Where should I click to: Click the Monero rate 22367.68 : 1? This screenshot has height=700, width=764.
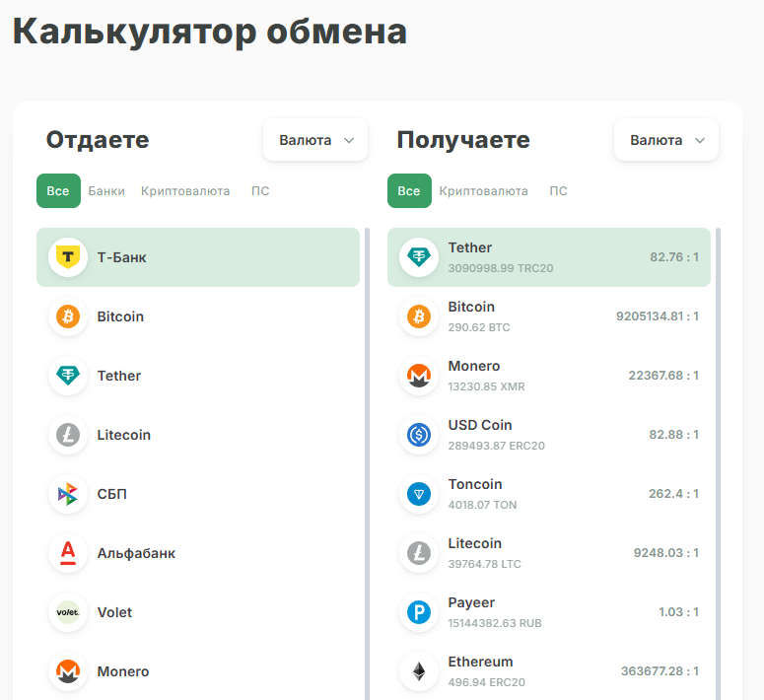coord(663,376)
